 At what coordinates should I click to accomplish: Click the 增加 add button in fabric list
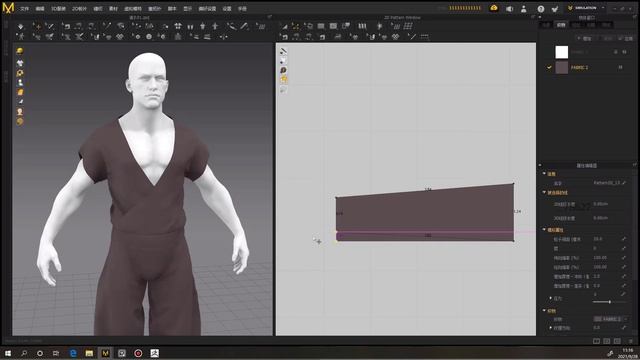point(585,38)
